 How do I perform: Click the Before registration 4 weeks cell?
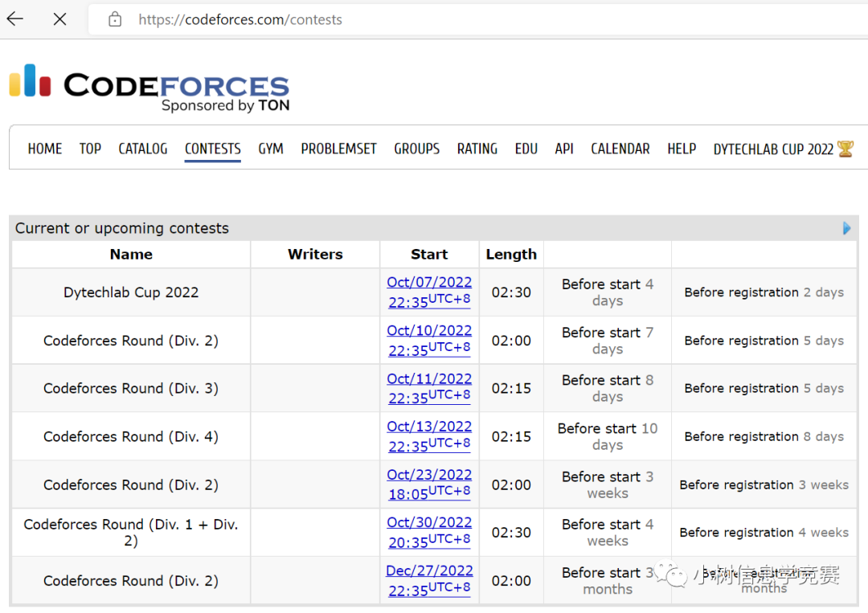(x=764, y=532)
